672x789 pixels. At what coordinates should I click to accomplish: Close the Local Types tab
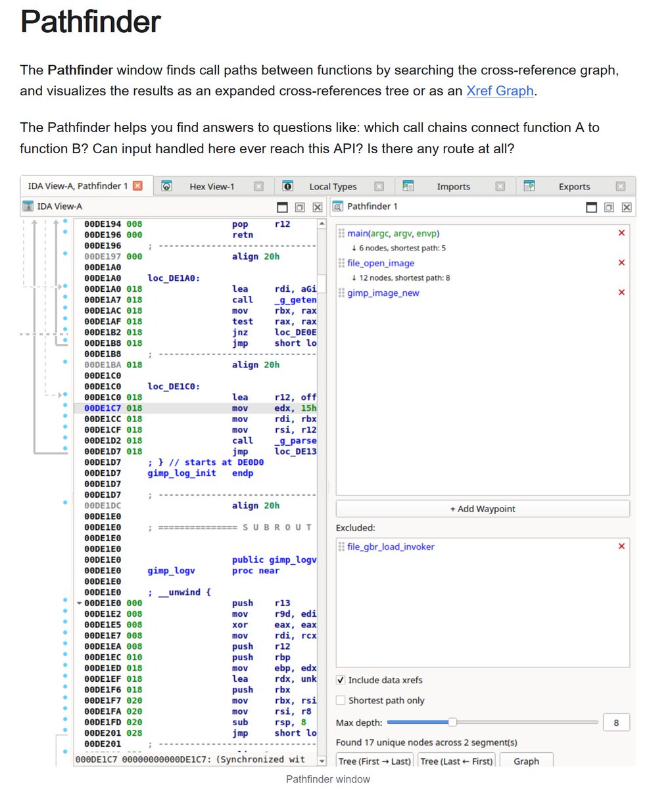pyautogui.click(x=379, y=187)
